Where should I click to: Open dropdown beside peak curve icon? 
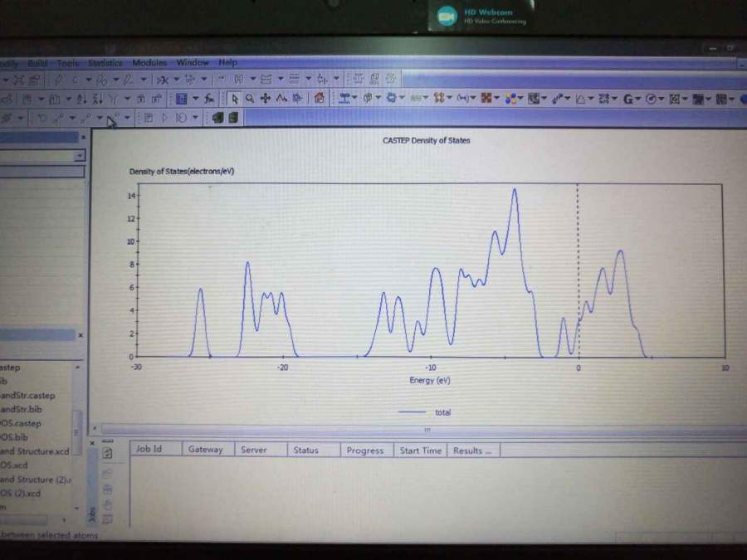tap(591, 99)
